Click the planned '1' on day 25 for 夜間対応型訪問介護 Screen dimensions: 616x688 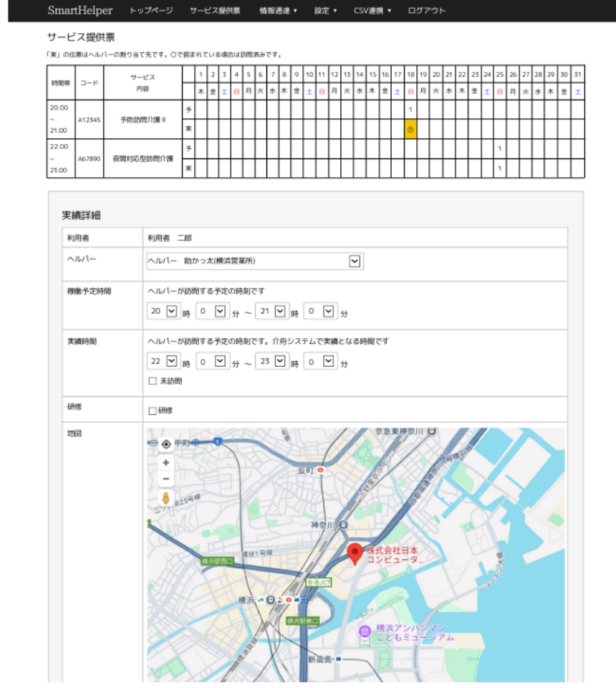pos(499,149)
